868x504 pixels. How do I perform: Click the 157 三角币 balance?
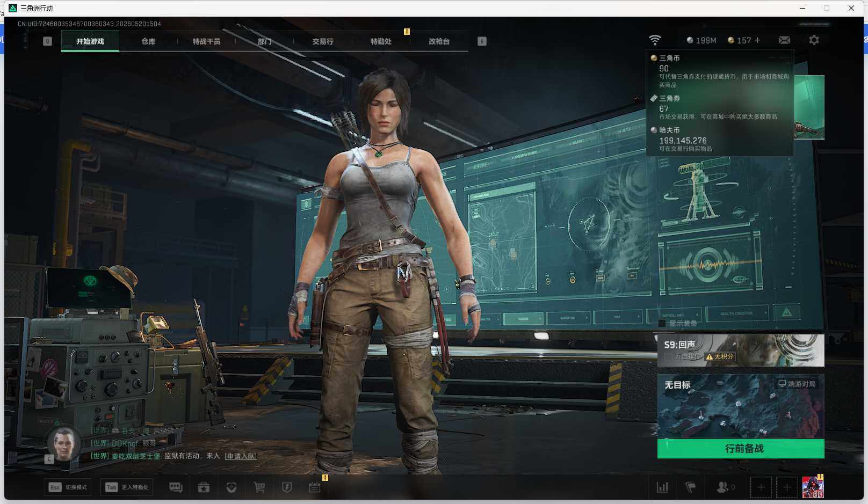[x=740, y=40]
